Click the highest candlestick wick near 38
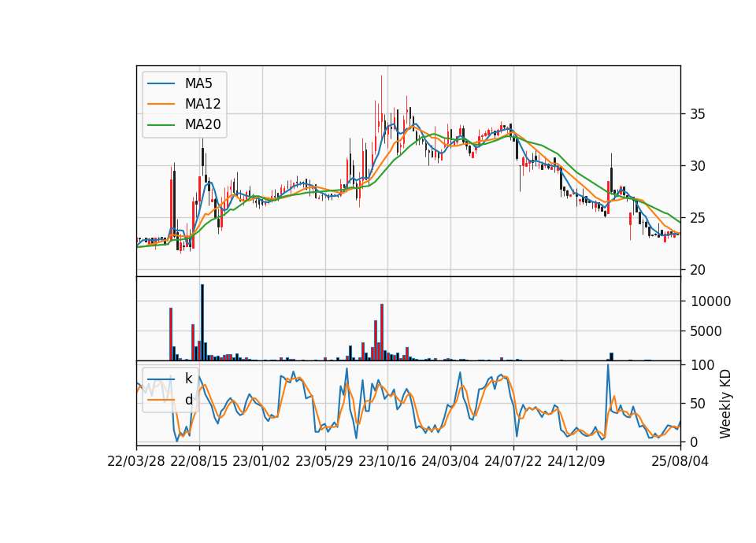Screen dimensions: 756x543 coord(381,96)
